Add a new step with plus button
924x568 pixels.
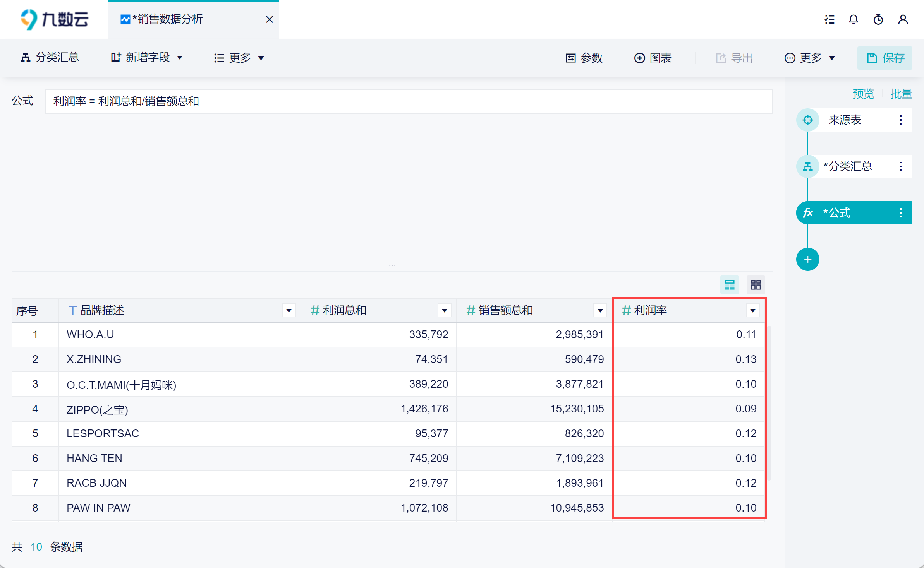click(x=808, y=259)
